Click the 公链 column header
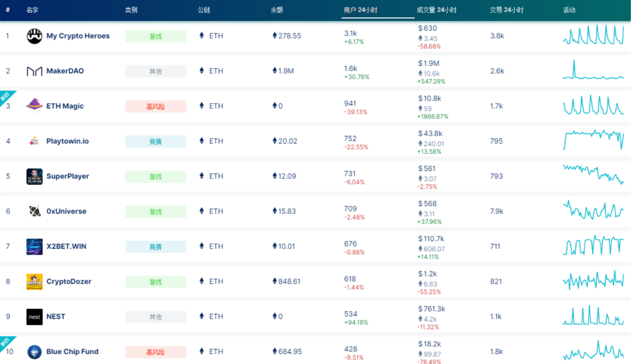The width and height of the screenshot is (631, 364). pyautogui.click(x=204, y=10)
